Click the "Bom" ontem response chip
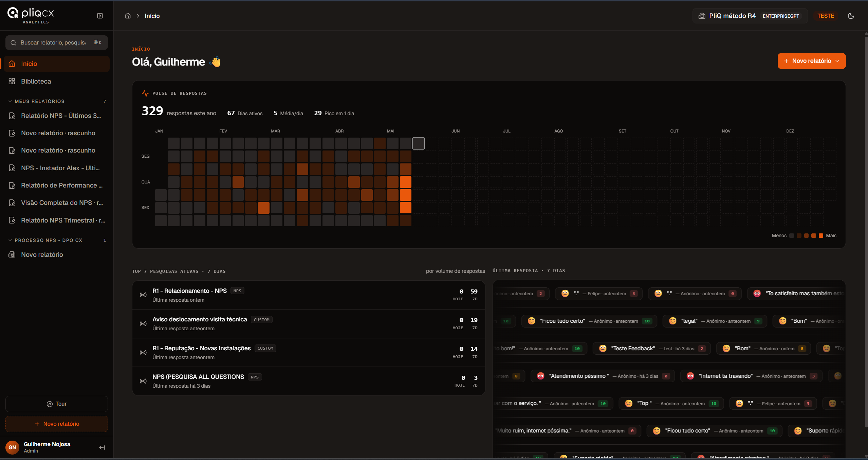Screen dimensions: 868x460 click(x=763, y=348)
